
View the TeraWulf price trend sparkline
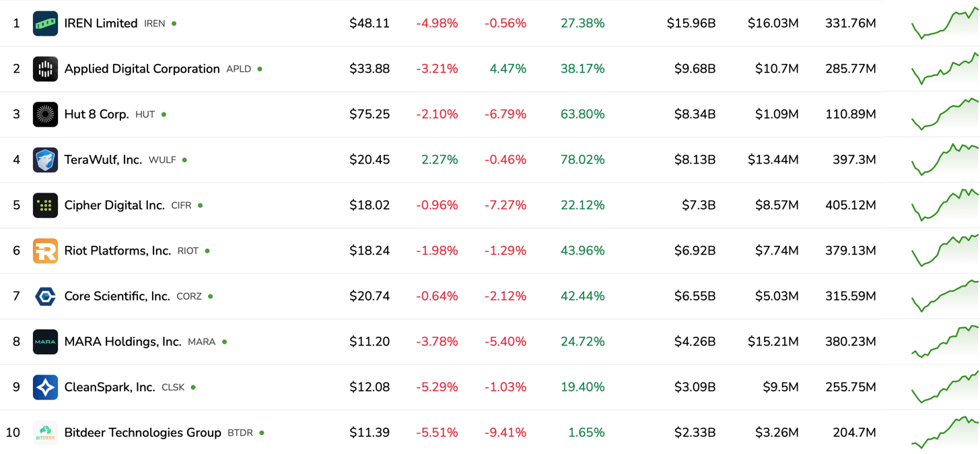pos(945,159)
